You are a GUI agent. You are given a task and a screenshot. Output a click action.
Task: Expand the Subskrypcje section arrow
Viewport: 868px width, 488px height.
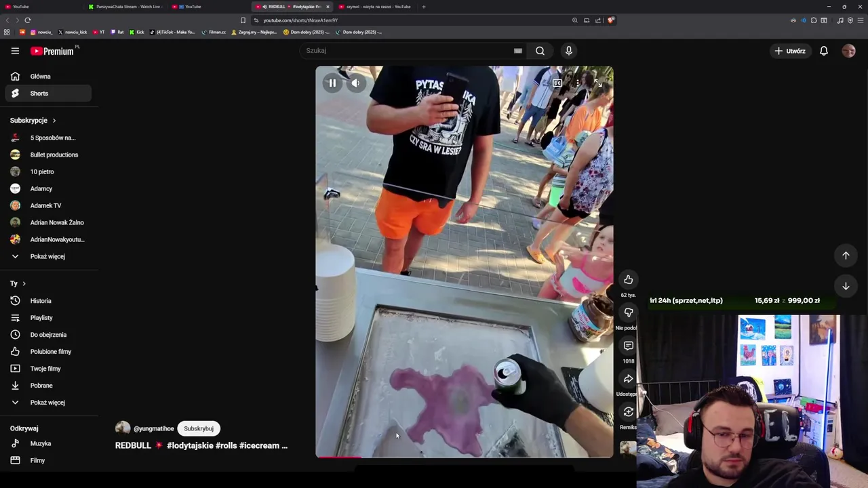(x=54, y=121)
